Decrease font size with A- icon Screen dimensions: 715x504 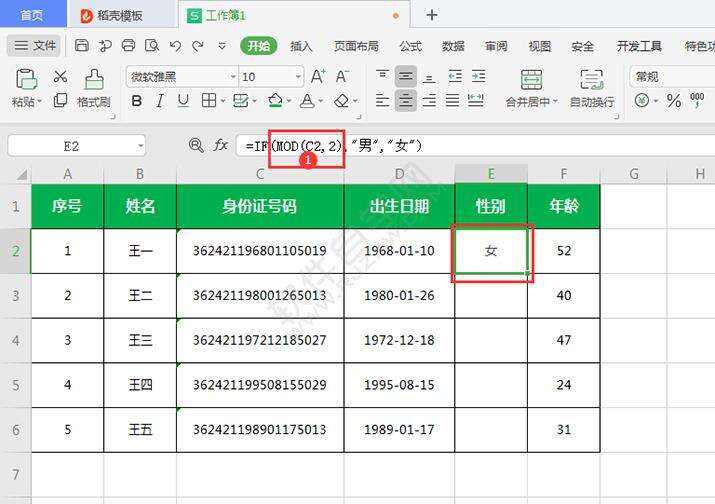(x=342, y=76)
